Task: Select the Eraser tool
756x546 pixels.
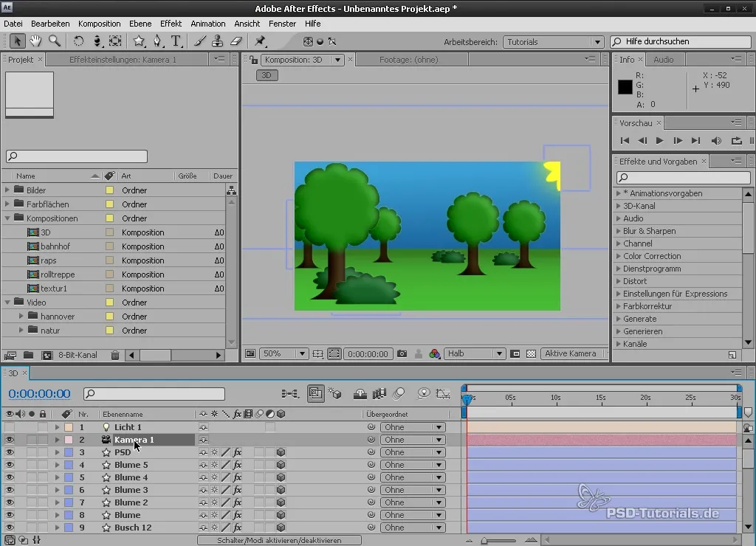Action: click(236, 41)
